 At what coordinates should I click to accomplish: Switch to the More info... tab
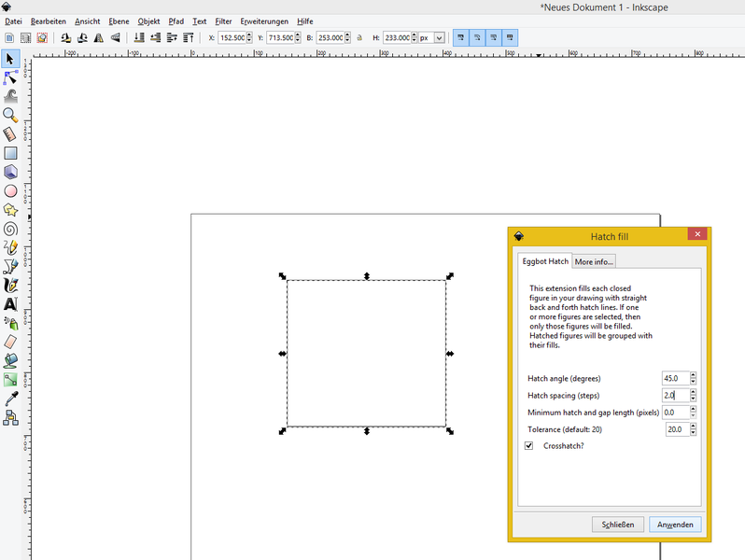point(594,261)
